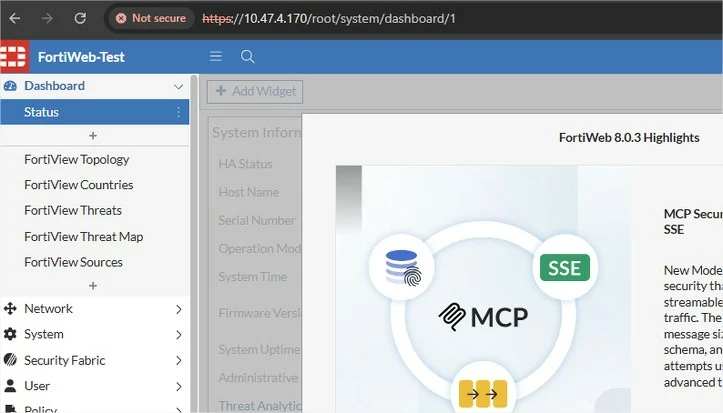
Task: Click the Not secure site badge
Action: coord(150,18)
